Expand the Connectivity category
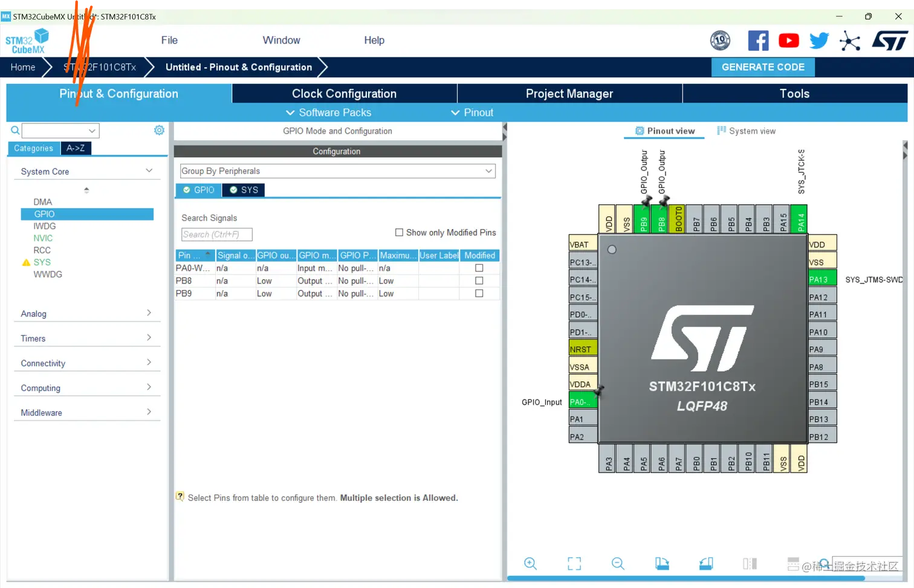914x588 pixels. click(x=87, y=363)
